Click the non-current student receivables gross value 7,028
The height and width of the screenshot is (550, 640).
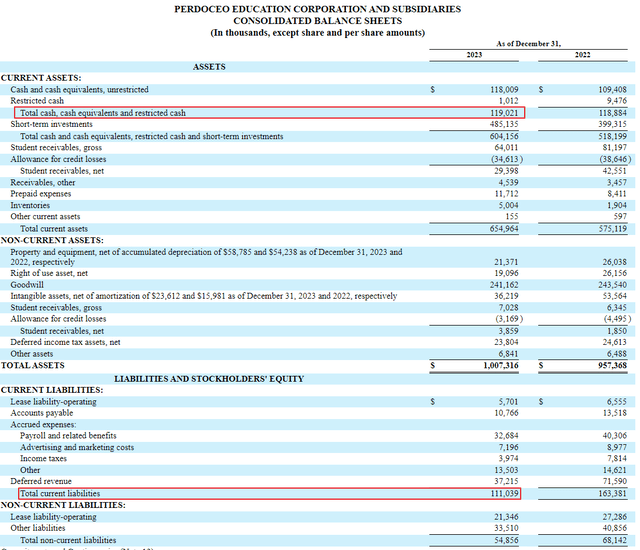click(509, 308)
